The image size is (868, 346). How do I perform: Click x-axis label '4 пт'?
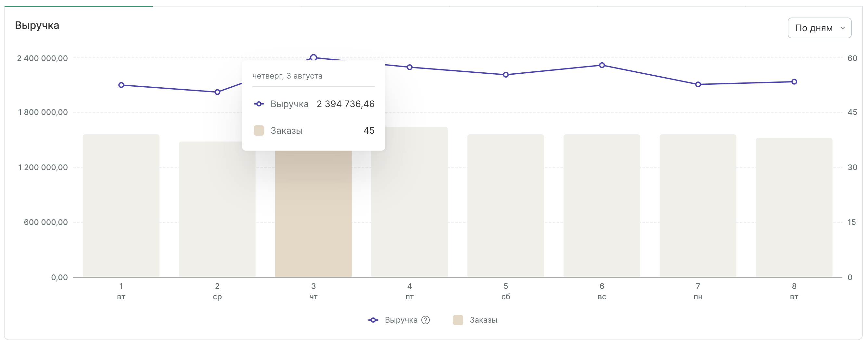pyautogui.click(x=409, y=291)
